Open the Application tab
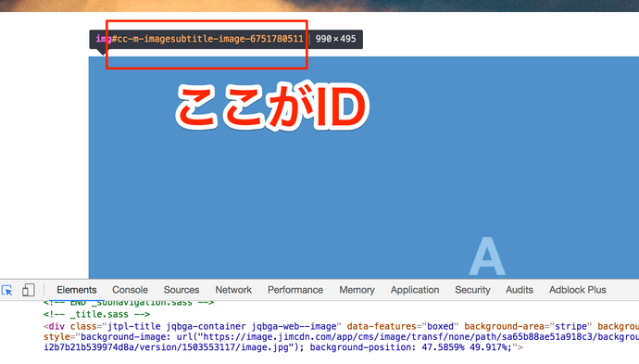The height and width of the screenshot is (364, 639). click(x=415, y=290)
